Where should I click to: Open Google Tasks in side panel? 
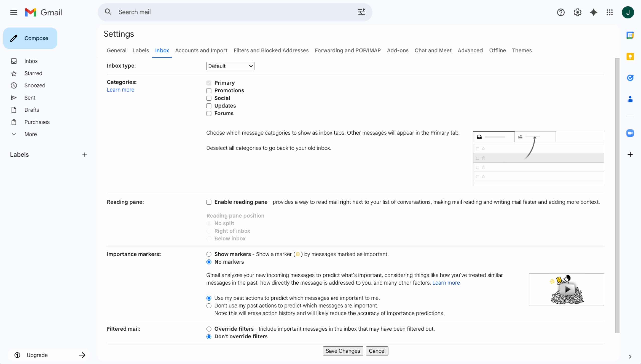coord(630,78)
